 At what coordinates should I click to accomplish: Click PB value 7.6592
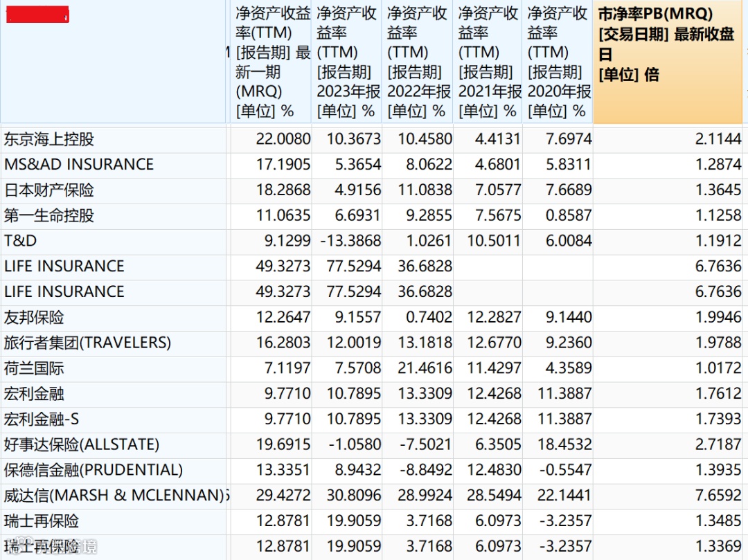tap(718, 495)
